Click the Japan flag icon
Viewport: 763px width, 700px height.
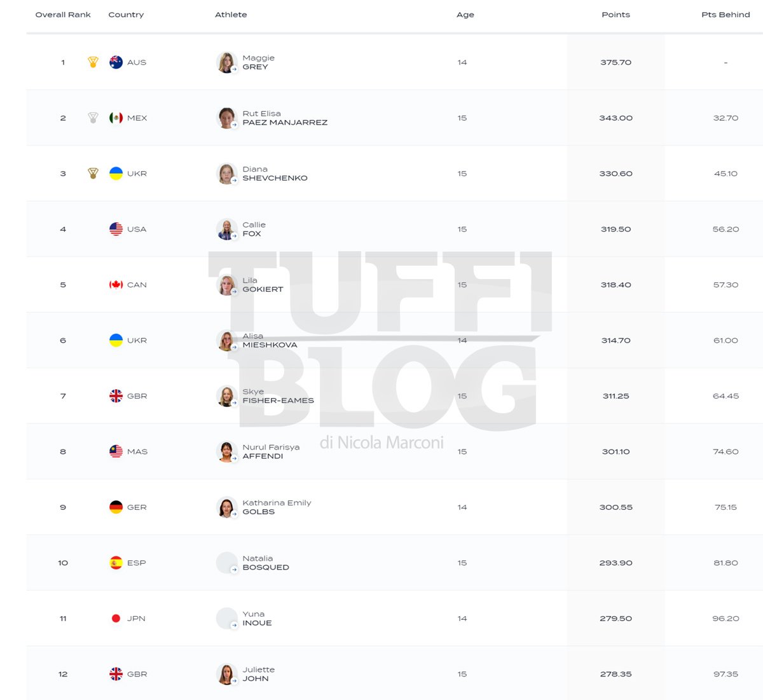(x=116, y=619)
